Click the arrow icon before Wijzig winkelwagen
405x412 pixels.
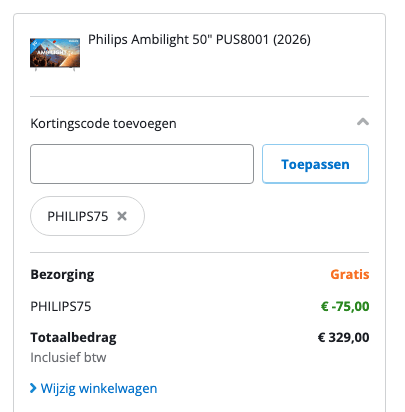[33, 388]
